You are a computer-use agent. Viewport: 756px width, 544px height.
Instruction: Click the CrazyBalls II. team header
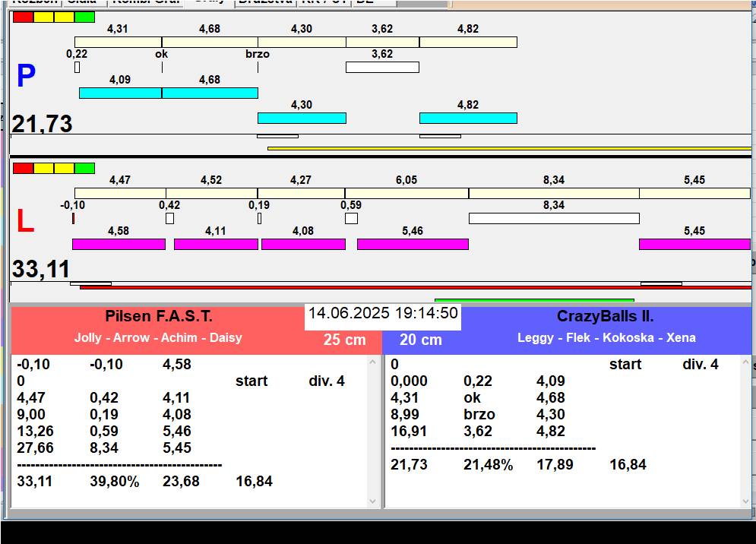tap(605, 317)
